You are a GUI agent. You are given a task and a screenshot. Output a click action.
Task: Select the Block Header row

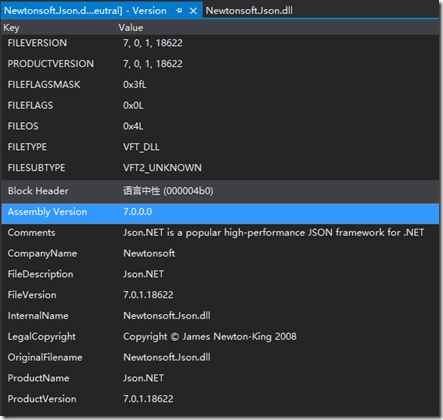(220, 191)
